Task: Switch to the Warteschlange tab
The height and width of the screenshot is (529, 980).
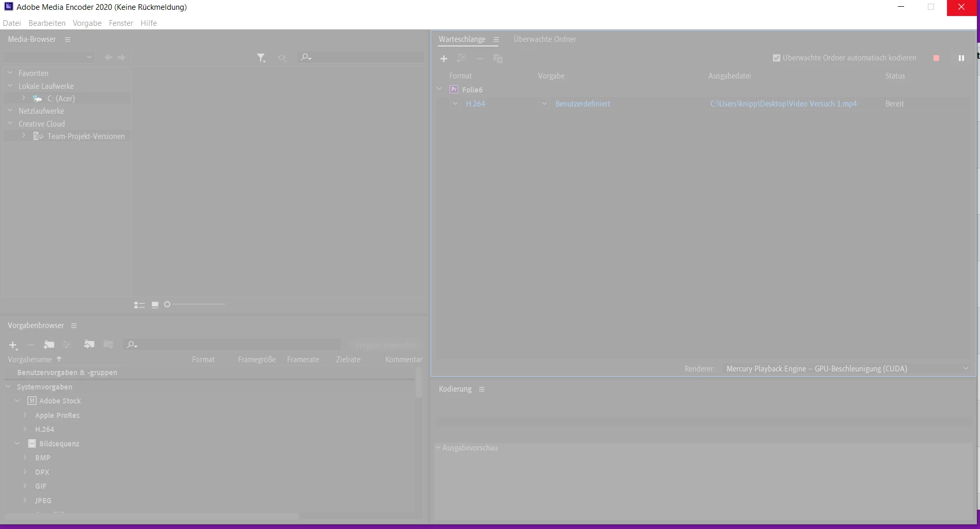Action: pos(462,39)
